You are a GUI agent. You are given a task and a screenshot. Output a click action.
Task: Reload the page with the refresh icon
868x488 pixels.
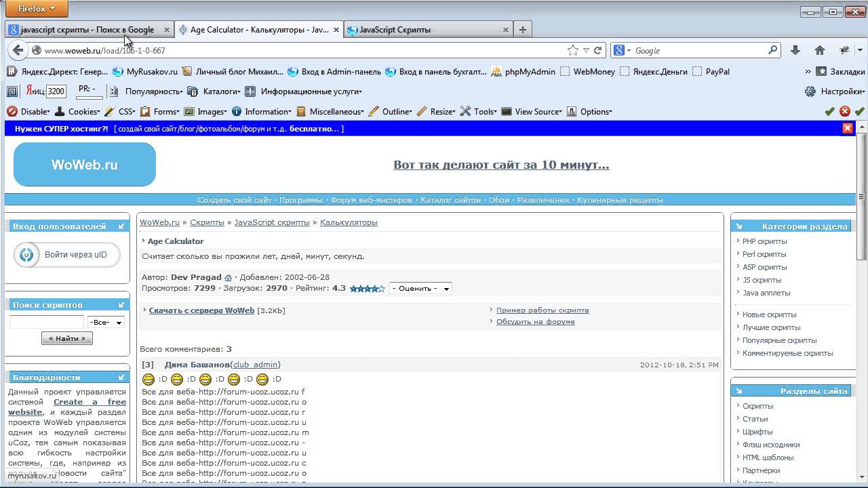(x=598, y=50)
